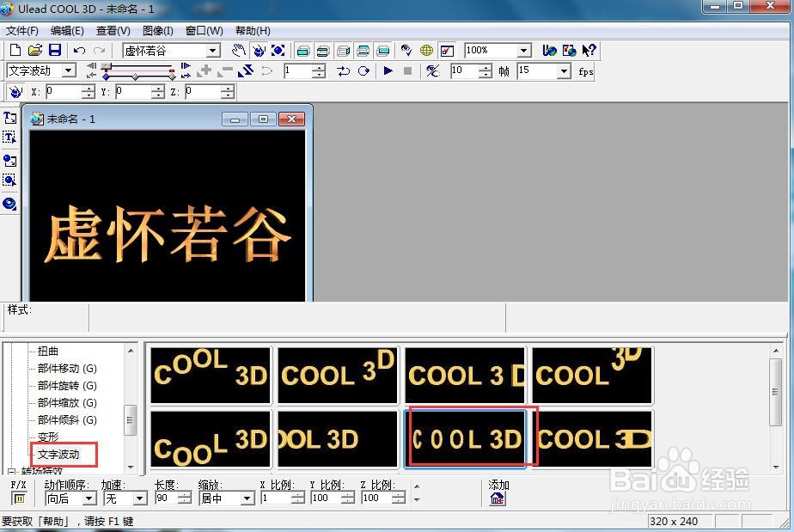Select 扭曲 in the effects tree
This screenshot has height=532, width=794.
(48, 352)
